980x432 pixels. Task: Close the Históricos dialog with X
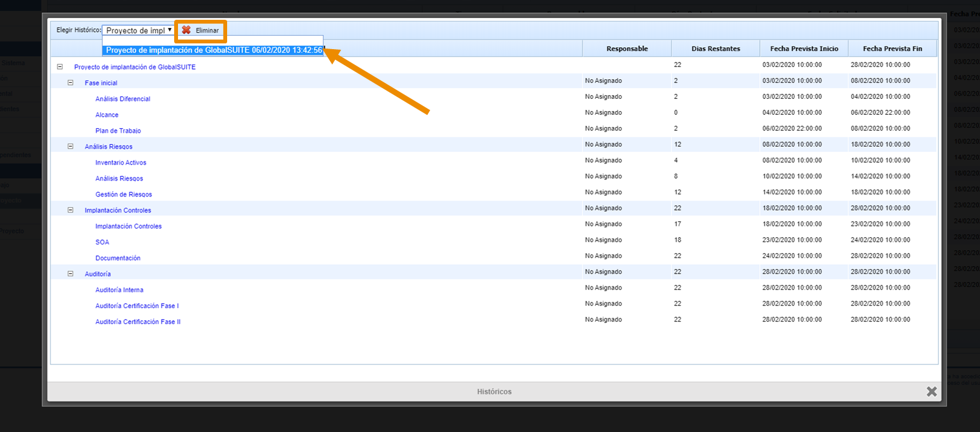click(x=932, y=391)
